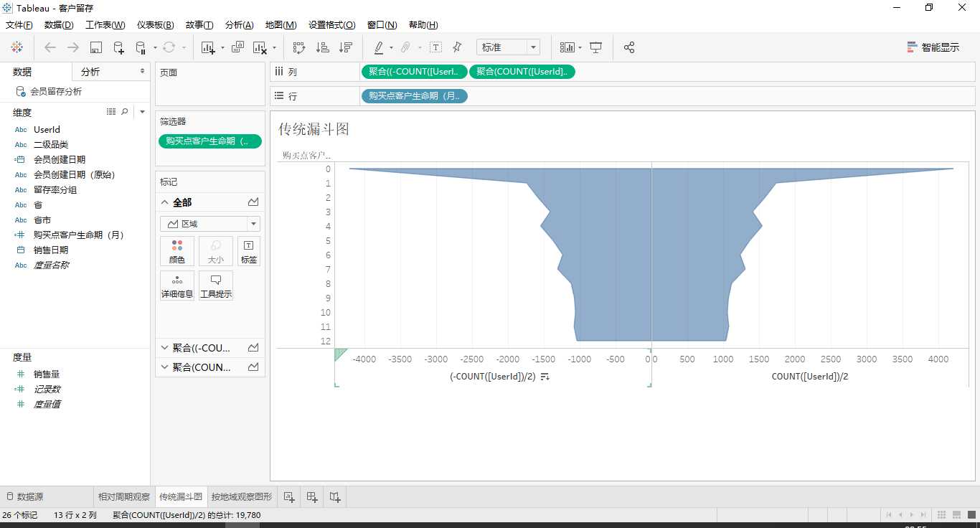Open the highlight dropdown arrow
This screenshot has width=980, height=528.
pos(391,48)
